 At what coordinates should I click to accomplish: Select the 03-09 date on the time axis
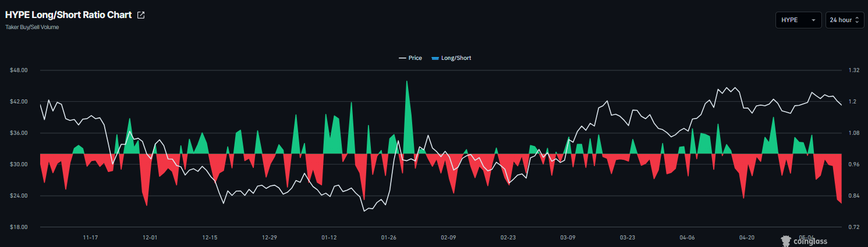pos(568,237)
